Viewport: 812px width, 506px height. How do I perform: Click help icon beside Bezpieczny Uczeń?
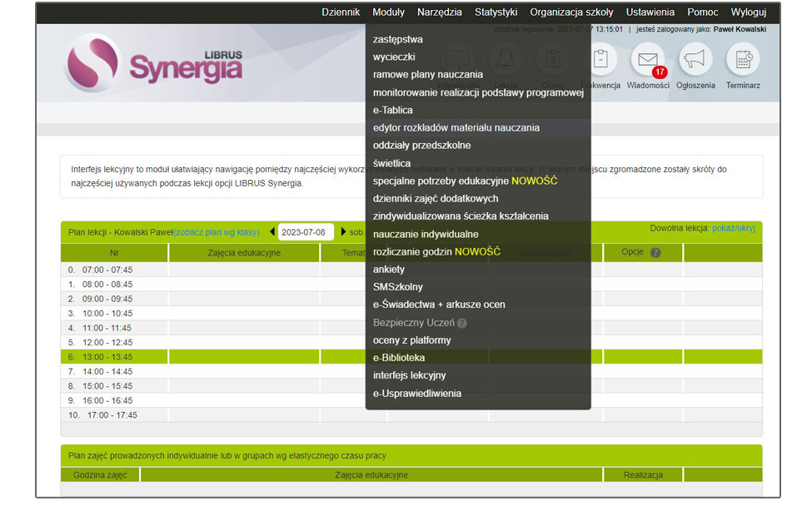click(462, 323)
